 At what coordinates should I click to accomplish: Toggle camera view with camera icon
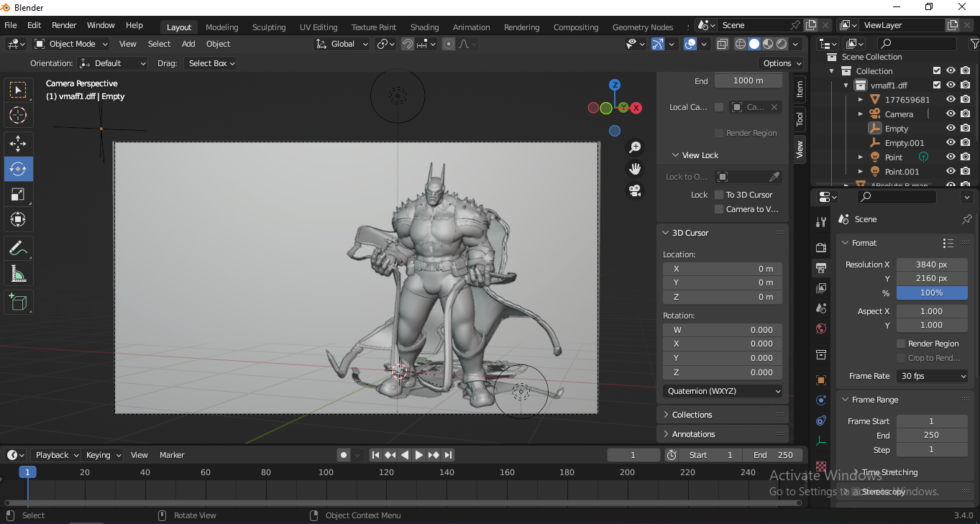(x=635, y=190)
